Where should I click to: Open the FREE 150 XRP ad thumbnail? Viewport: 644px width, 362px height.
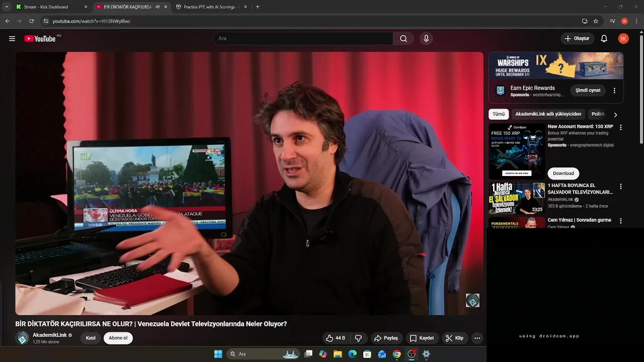[x=517, y=151]
